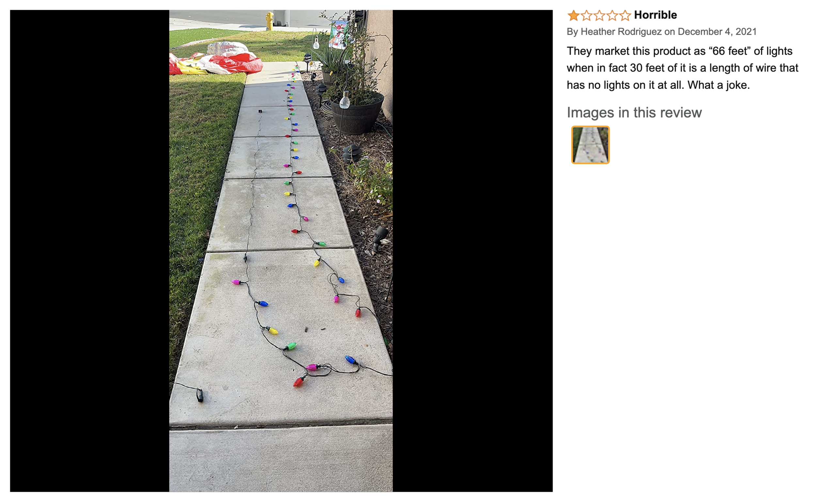Click the black area left of the photo

pyautogui.click(x=90, y=251)
